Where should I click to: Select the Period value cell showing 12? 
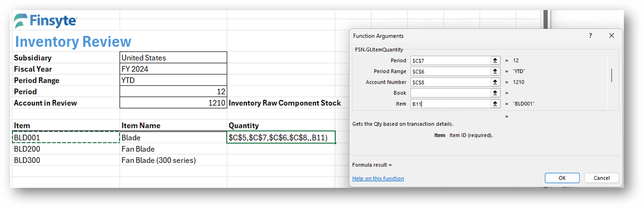[x=173, y=91]
